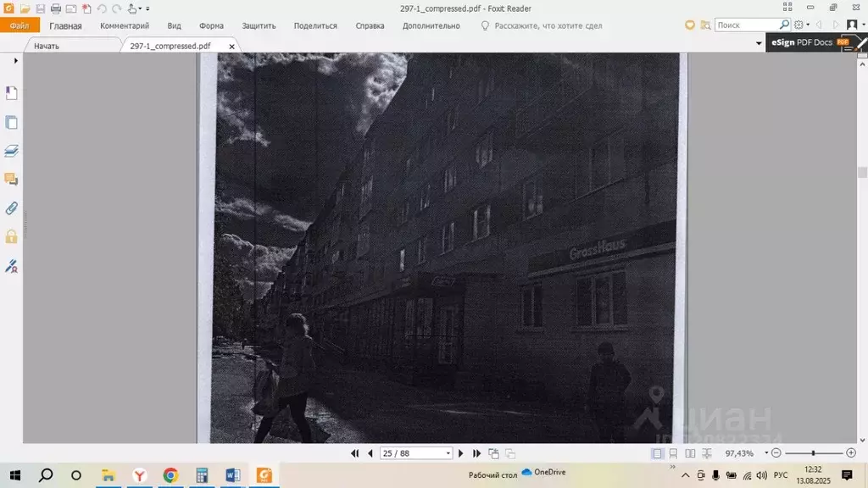Click the folder search icon
This screenshot has width=868, height=488.
tap(705, 25)
